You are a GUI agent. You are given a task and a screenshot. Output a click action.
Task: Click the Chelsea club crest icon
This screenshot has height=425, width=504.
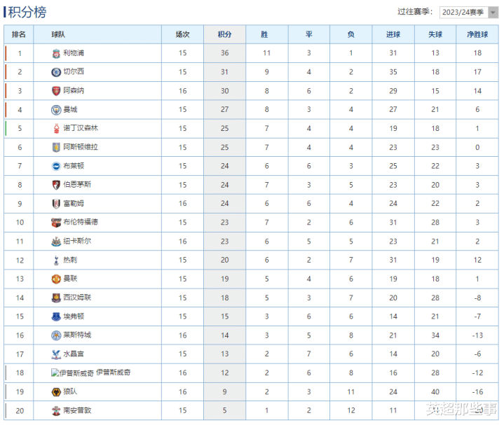(x=56, y=72)
